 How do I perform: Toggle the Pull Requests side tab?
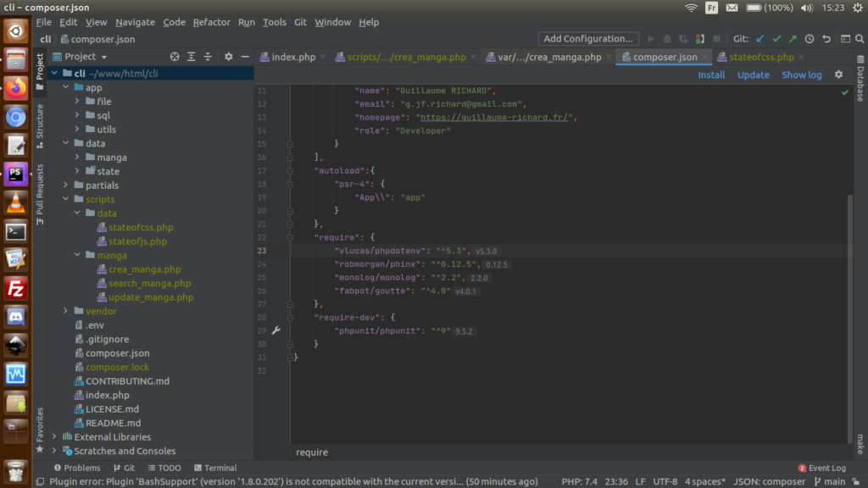[40, 194]
